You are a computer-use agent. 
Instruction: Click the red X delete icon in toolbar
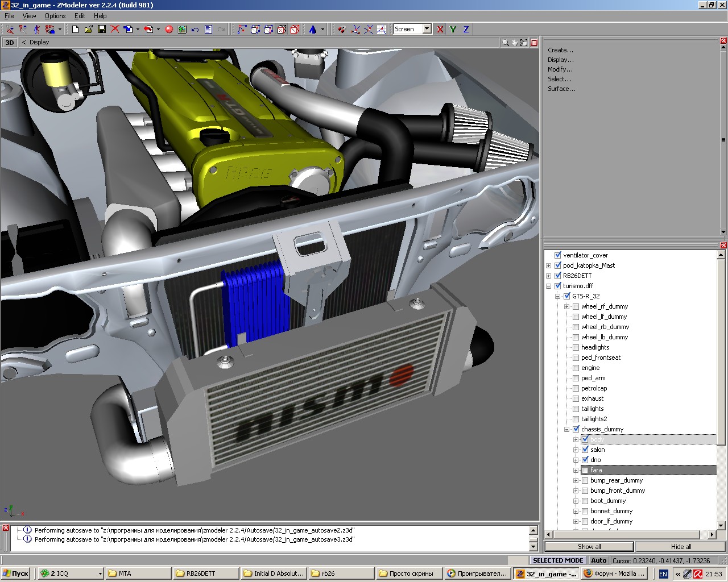tap(115, 29)
